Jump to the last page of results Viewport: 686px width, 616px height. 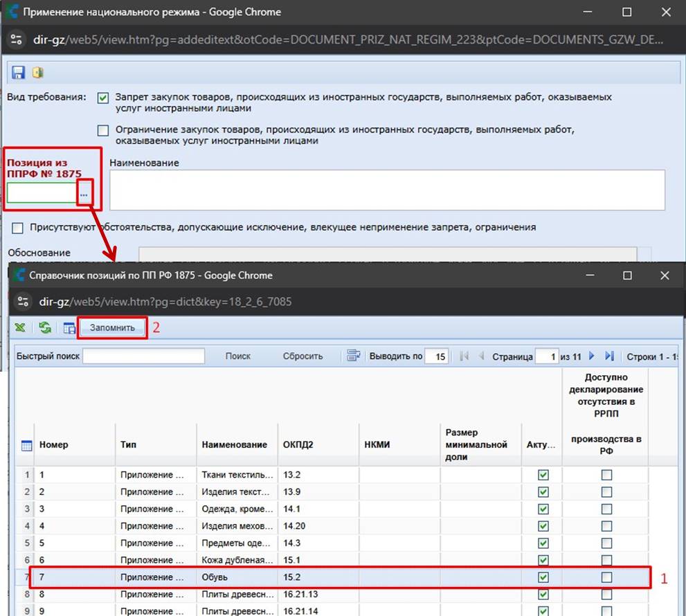(x=609, y=356)
